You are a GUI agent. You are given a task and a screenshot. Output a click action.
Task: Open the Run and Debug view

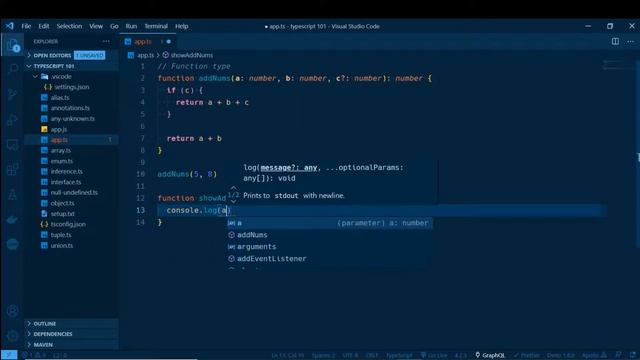tap(13, 120)
